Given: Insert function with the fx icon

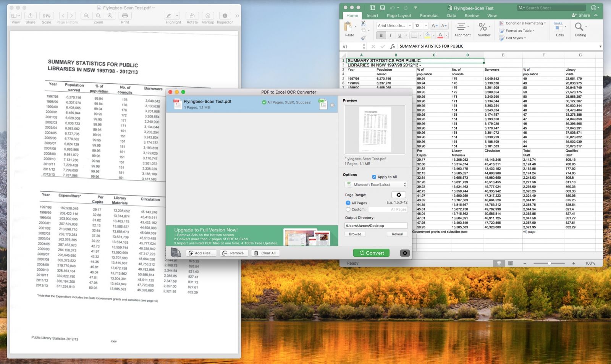Looking at the screenshot, I should pos(393,46).
